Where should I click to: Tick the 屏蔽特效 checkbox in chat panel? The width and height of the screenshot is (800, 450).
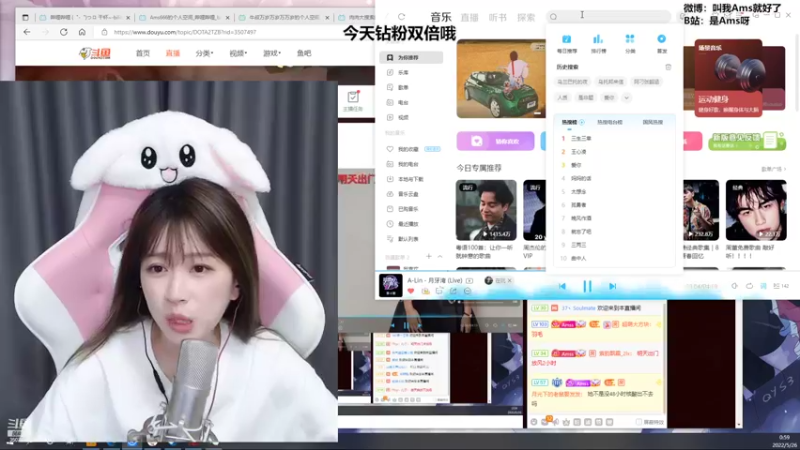(639, 422)
